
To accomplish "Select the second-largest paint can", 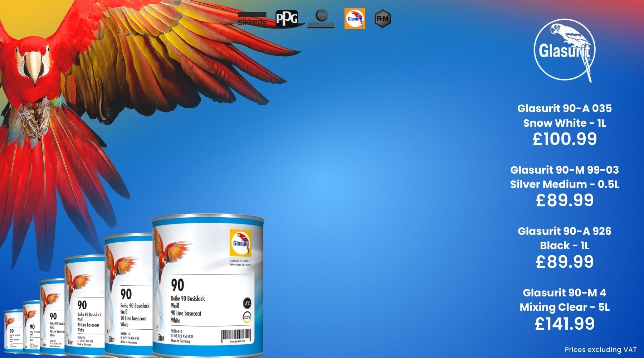I will pyautogui.click(x=129, y=294).
